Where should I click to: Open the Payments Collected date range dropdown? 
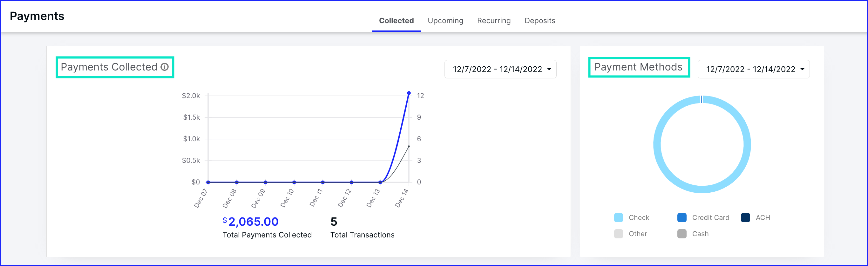click(500, 70)
